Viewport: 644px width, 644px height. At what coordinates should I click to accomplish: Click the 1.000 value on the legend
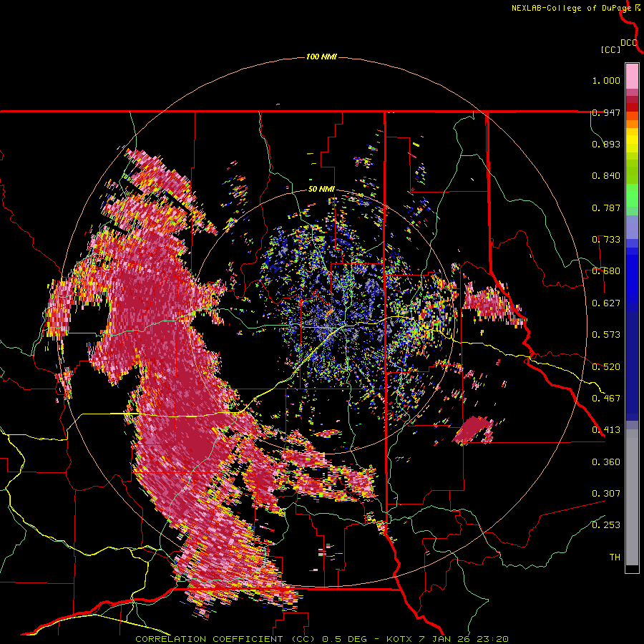606,80
